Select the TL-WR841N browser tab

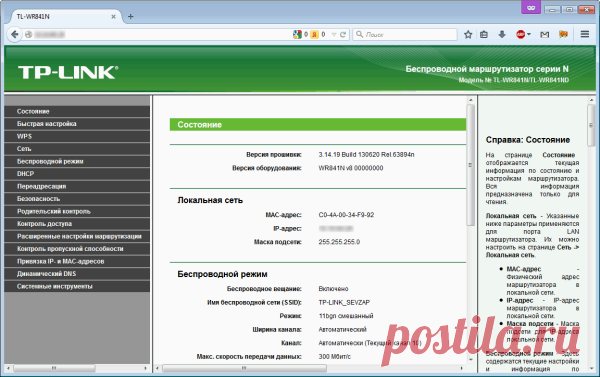click(65, 16)
